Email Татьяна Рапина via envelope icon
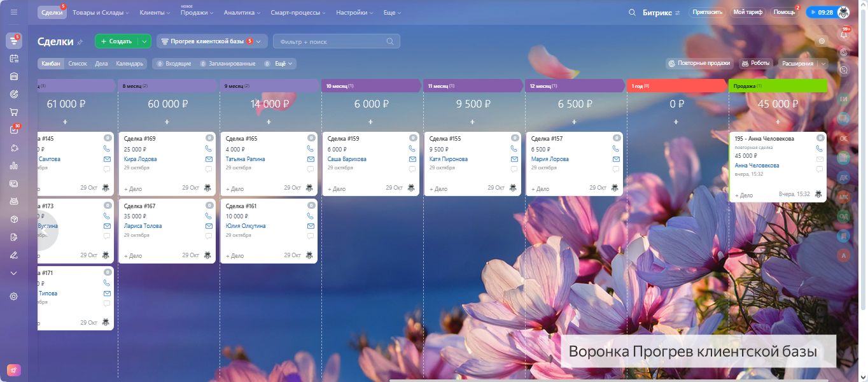 pos(310,159)
